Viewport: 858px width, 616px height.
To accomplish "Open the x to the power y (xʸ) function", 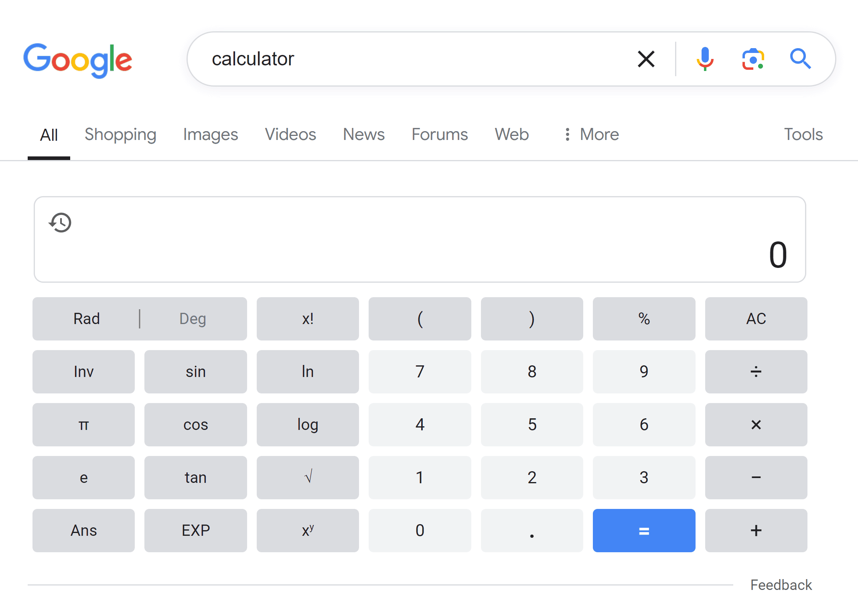I will (x=308, y=530).
